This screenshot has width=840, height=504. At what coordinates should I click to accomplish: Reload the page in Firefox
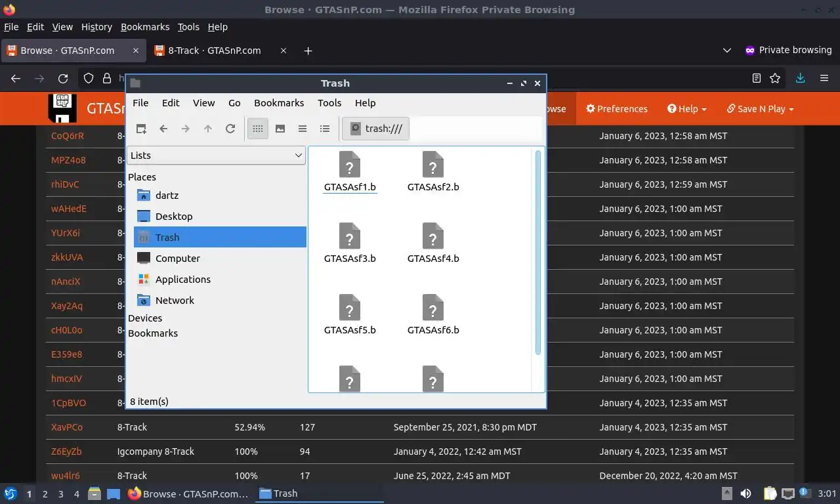[63, 78]
